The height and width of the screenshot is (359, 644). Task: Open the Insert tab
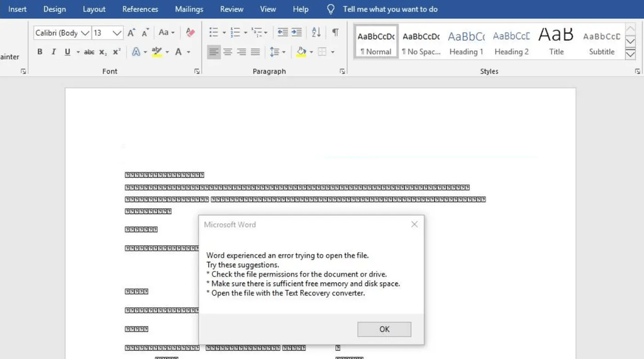[17, 9]
